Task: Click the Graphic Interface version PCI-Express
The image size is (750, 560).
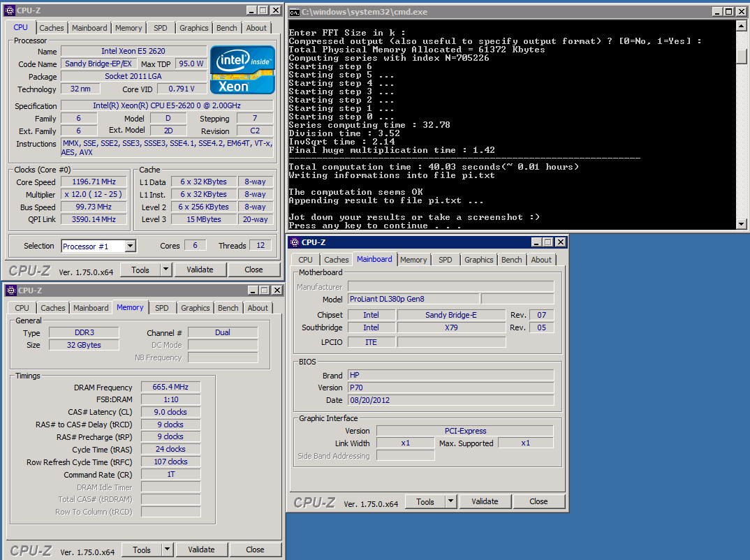Action: pos(465,431)
